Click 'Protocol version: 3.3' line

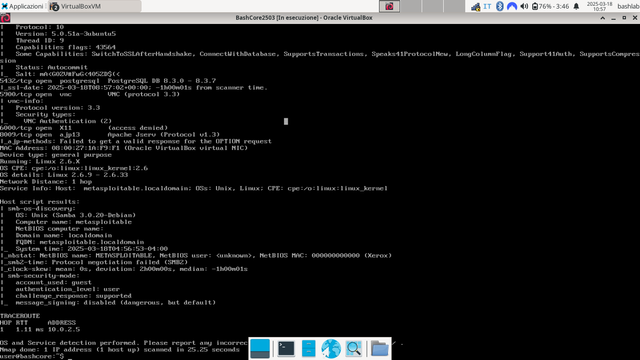pos(58,108)
